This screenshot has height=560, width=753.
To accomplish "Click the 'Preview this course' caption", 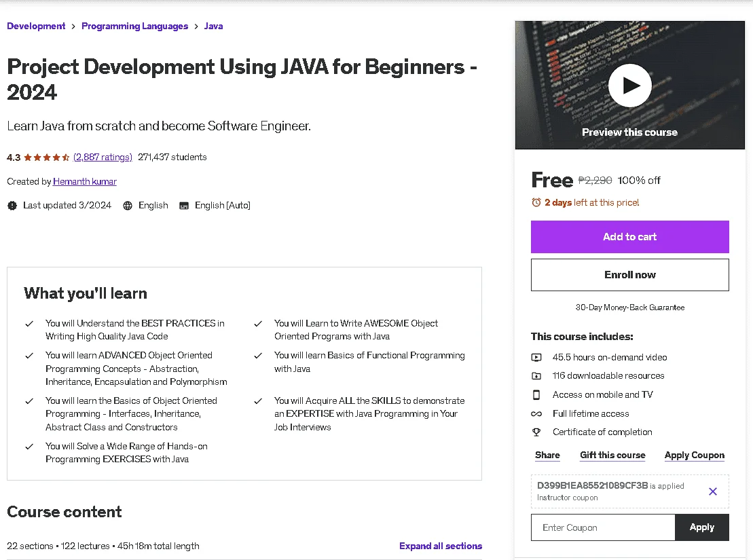I will (629, 132).
